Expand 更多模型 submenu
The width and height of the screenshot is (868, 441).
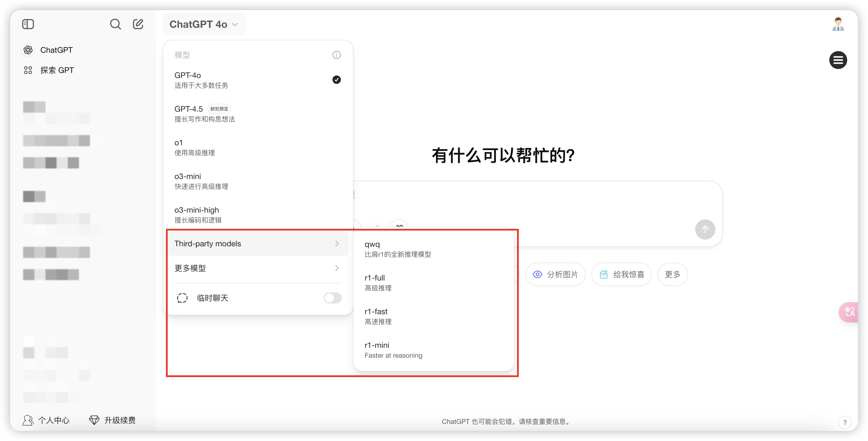258,268
